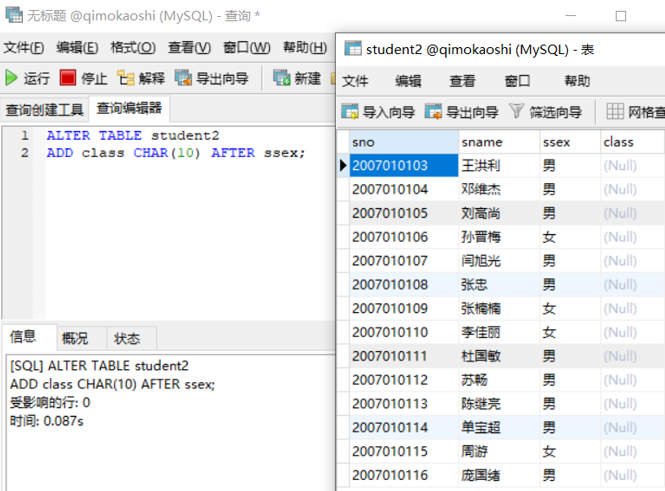Open the 编辑 menu in student2 table window

pos(408,81)
